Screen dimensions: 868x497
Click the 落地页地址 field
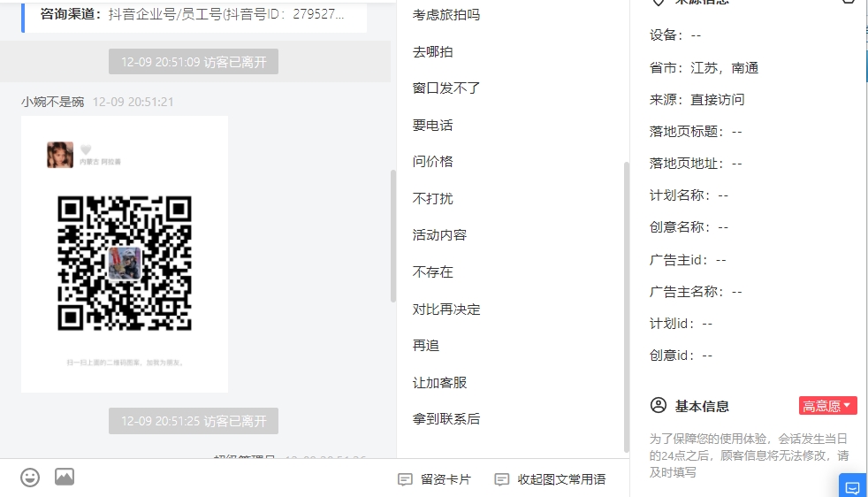696,164
